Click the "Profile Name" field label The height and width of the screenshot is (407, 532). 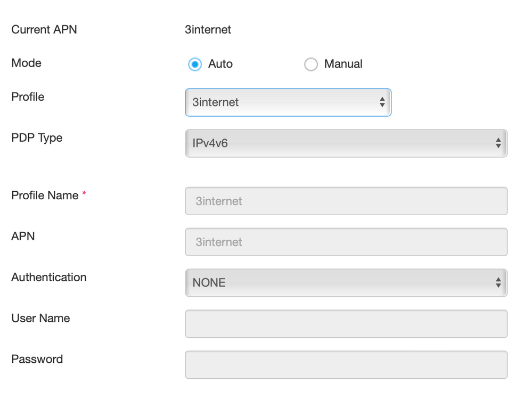[x=45, y=196]
